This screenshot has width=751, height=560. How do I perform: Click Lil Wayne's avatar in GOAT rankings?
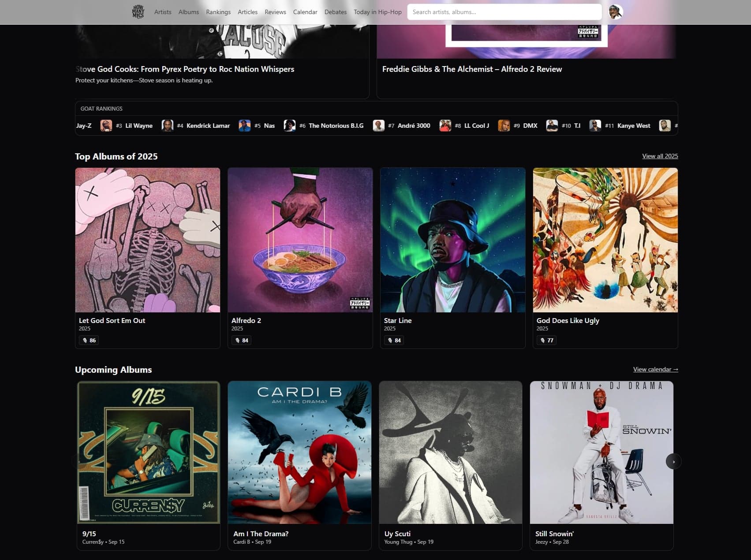click(106, 126)
